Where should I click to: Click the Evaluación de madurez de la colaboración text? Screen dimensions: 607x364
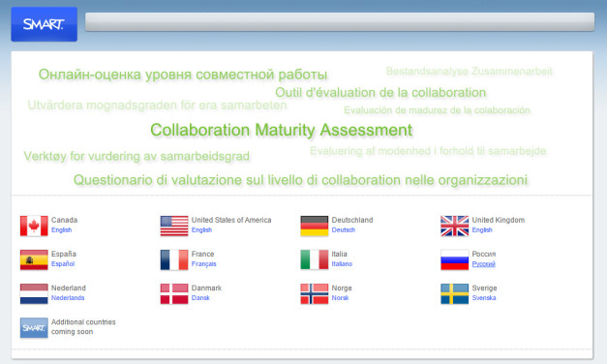pos(437,110)
